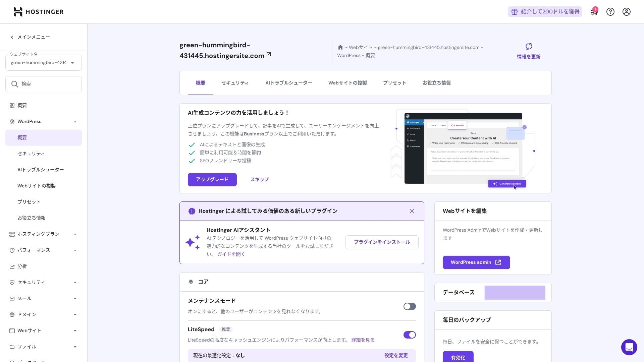The height and width of the screenshot is (362, 644).
Task: Go back to メインメニュー
Action: [x=30, y=37]
